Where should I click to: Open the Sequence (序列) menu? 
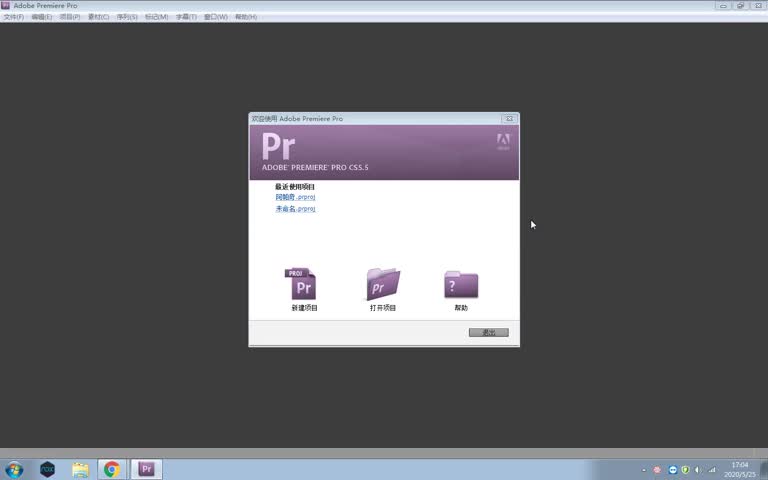[127, 17]
